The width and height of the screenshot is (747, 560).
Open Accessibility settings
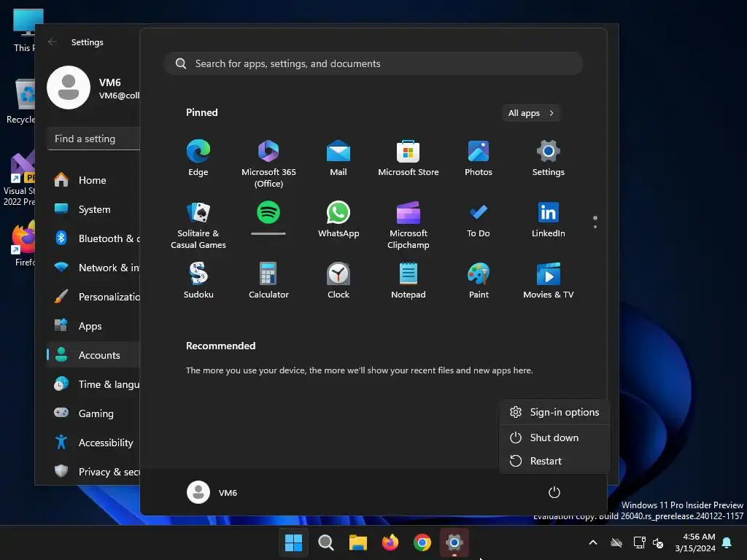(93, 443)
